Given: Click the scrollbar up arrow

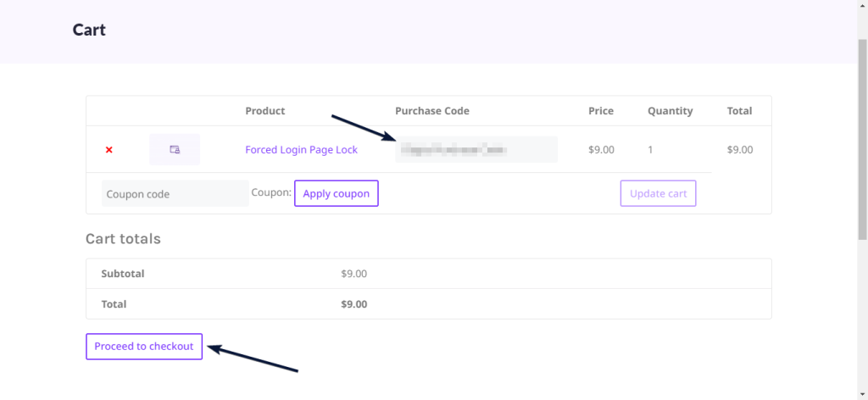Looking at the screenshot, I should [862, 6].
